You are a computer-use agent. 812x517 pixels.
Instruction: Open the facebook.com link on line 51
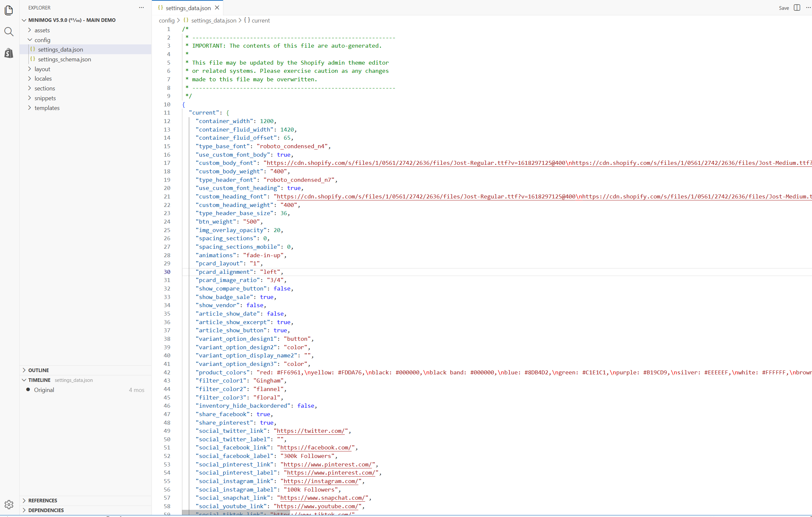coord(316,447)
